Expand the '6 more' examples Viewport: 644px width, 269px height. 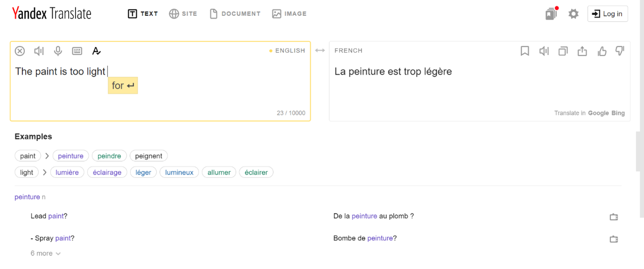pos(45,253)
